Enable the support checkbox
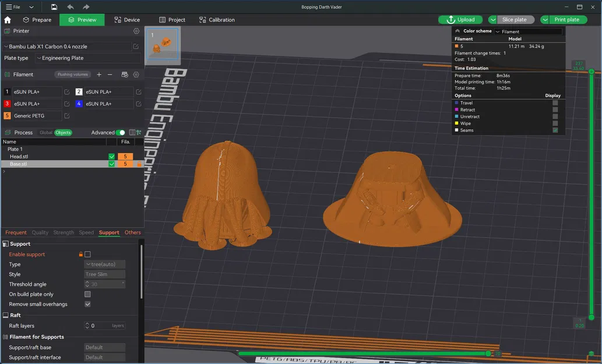Image resolution: width=602 pixels, height=364 pixels. click(x=88, y=255)
